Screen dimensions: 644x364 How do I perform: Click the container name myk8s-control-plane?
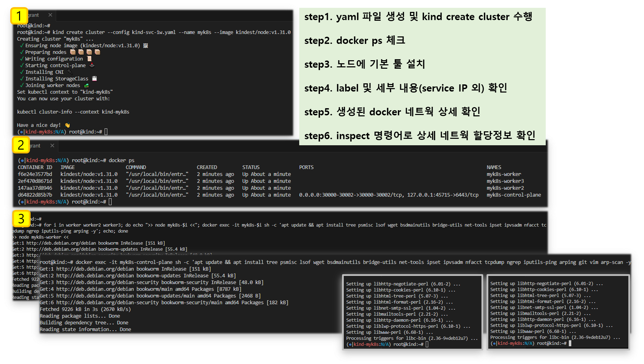click(x=514, y=195)
